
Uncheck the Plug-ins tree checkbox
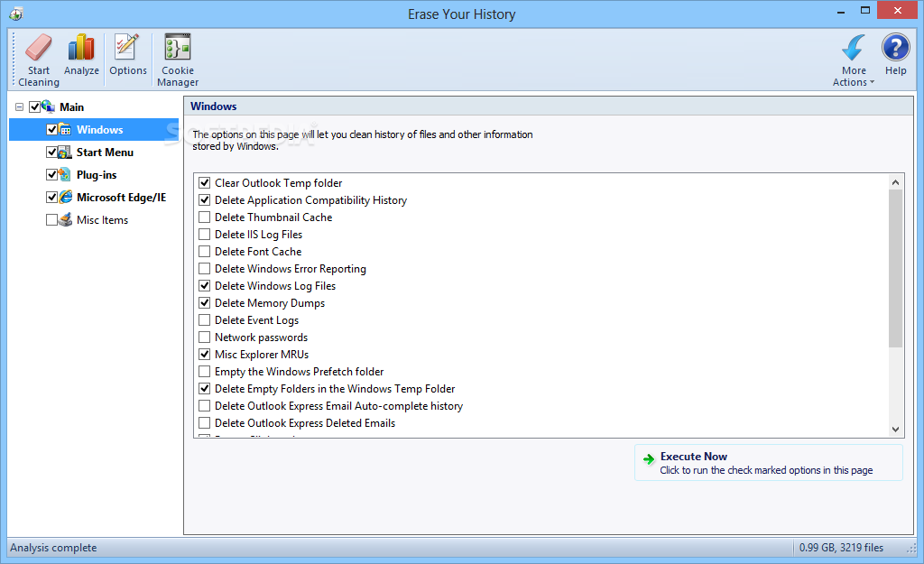point(51,174)
